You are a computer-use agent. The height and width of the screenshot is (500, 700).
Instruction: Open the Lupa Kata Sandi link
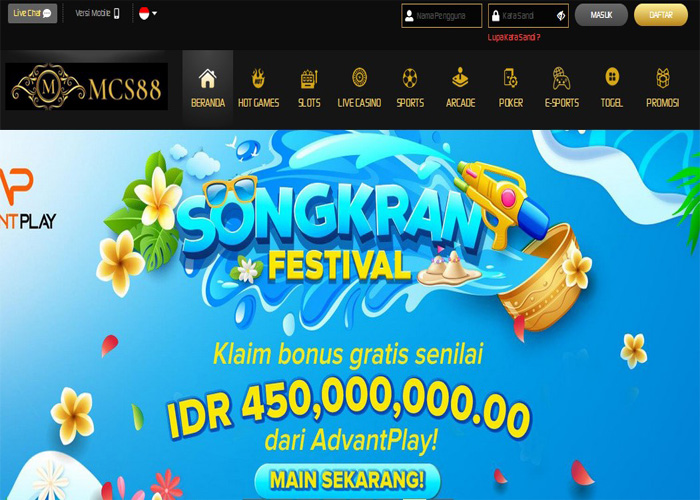[x=513, y=38]
